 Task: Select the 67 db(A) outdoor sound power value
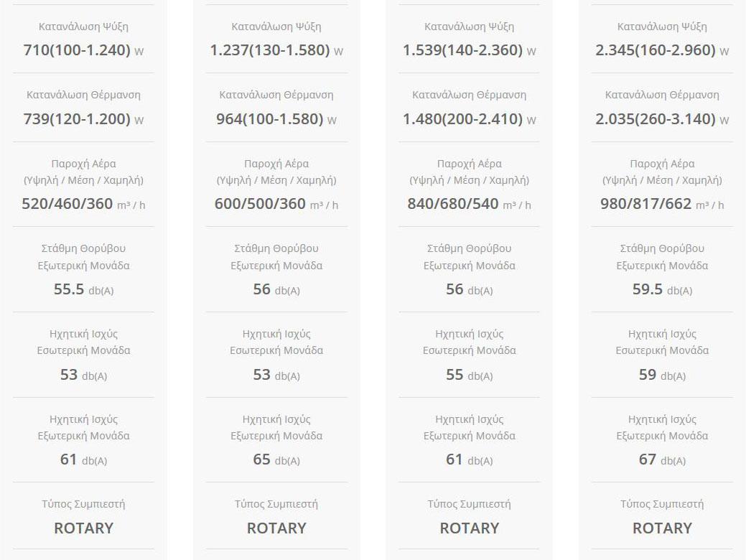662,459
